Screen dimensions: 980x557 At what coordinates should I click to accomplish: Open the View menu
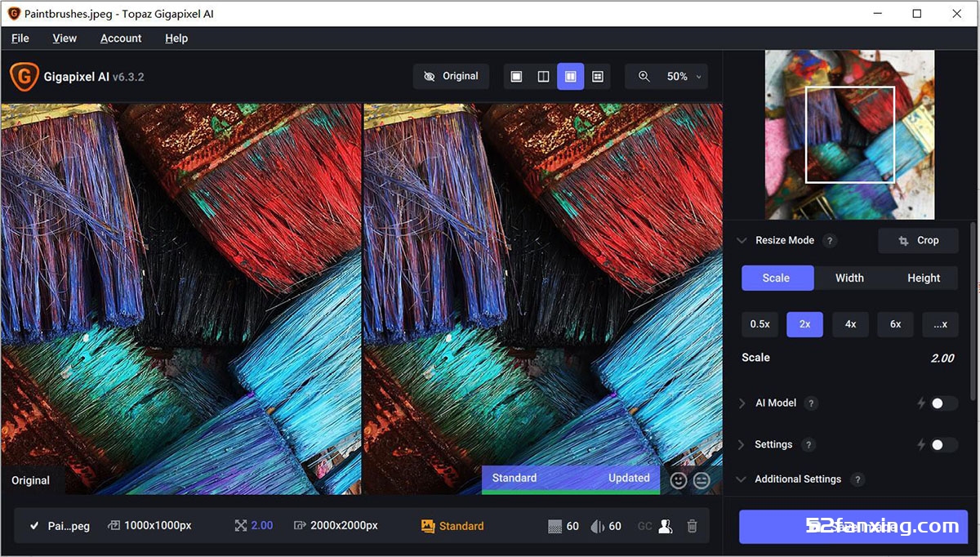[x=65, y=38]
